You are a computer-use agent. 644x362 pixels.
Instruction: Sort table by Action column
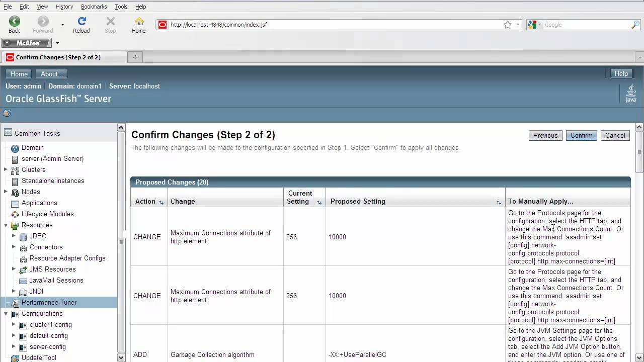click(x=161, y=202)
